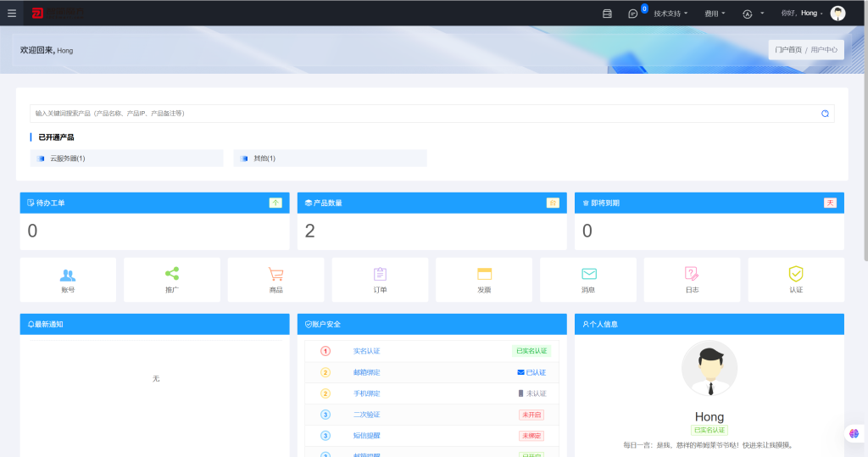Expand the 技术支持 dropdown menu
The width and height of the screenshot is (868, 457).
(670, 14)
